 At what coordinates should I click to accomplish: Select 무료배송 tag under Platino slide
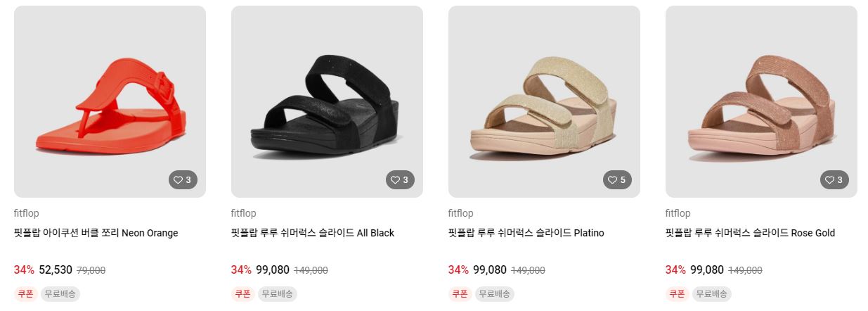point(495,293)
